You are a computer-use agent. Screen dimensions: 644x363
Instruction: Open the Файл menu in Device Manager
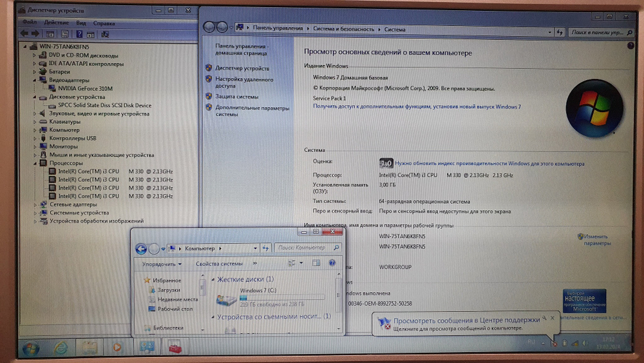click(x=30, y=22)
